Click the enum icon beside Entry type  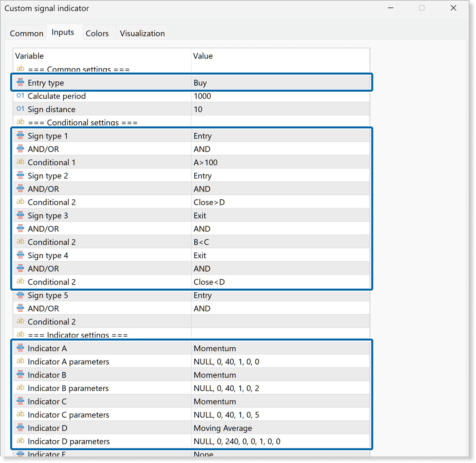point(20,82)
